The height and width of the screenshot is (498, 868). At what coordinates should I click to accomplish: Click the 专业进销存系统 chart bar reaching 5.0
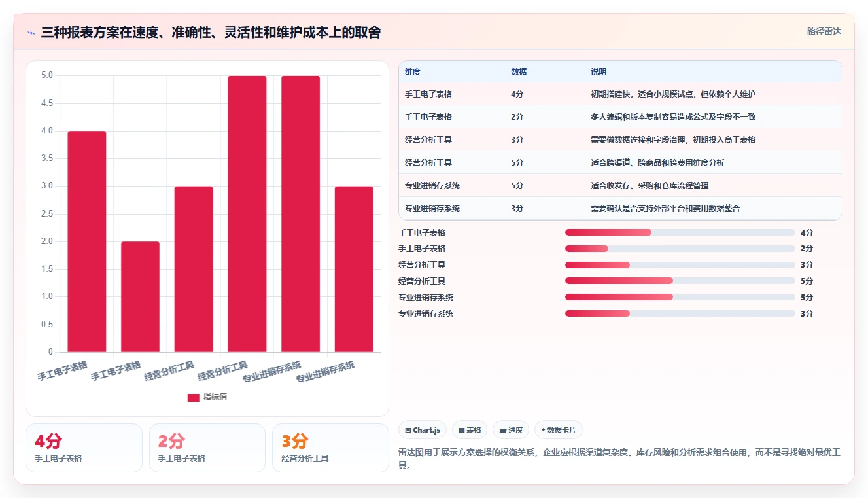300,214
